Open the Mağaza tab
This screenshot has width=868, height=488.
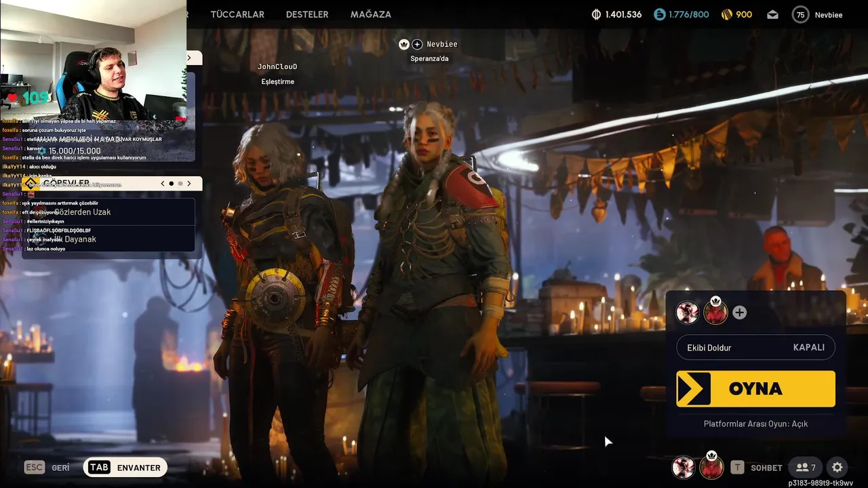[x=371, y=14]
